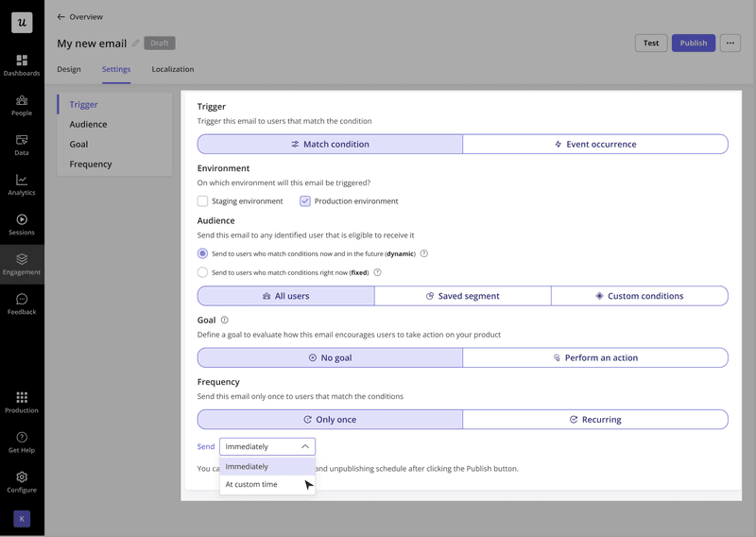Select the Recurring frequency option
Image resolution: width=756 pixels, height=537 pixels.
(x=595, y=419)
